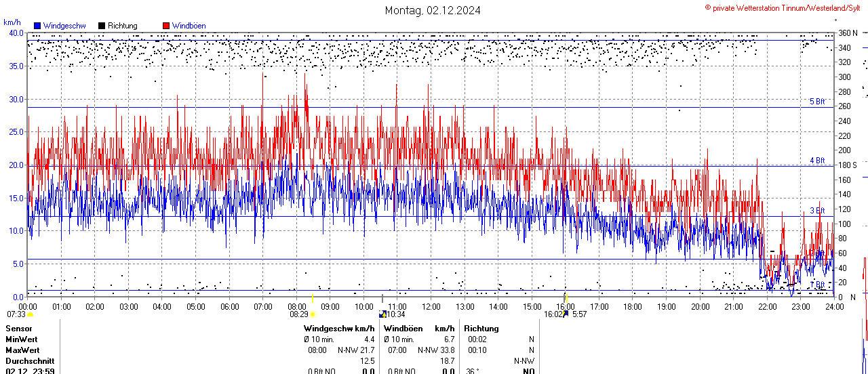Click the yellow sun icon beside 08:29
The height and width of the screenshot is (374, 868).
coord(313,314)
